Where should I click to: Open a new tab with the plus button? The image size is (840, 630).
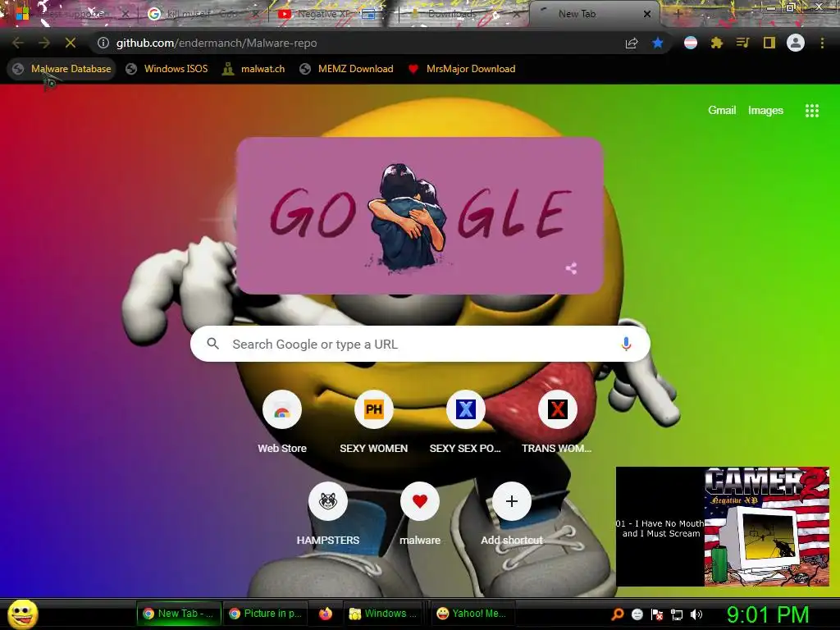[x=678, y=14]
